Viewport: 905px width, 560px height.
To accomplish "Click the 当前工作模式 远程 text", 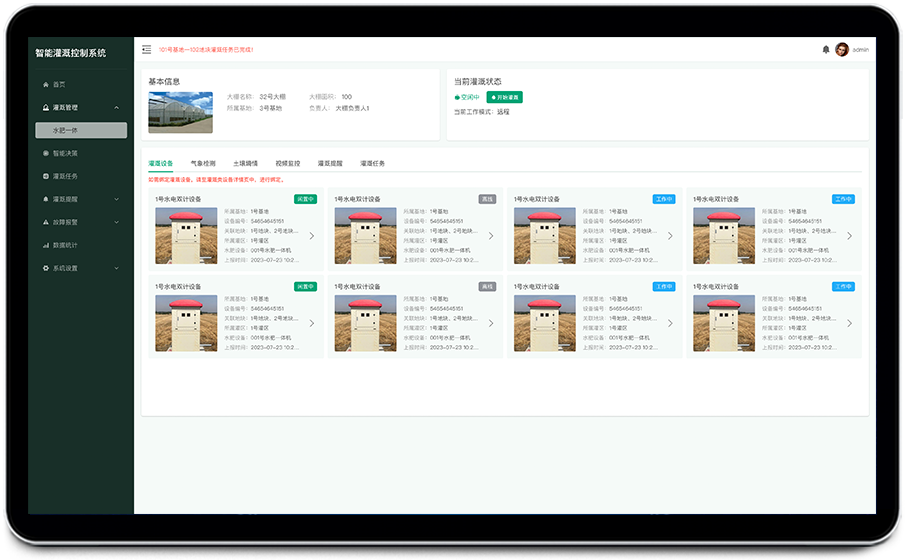I will point(482,112).
